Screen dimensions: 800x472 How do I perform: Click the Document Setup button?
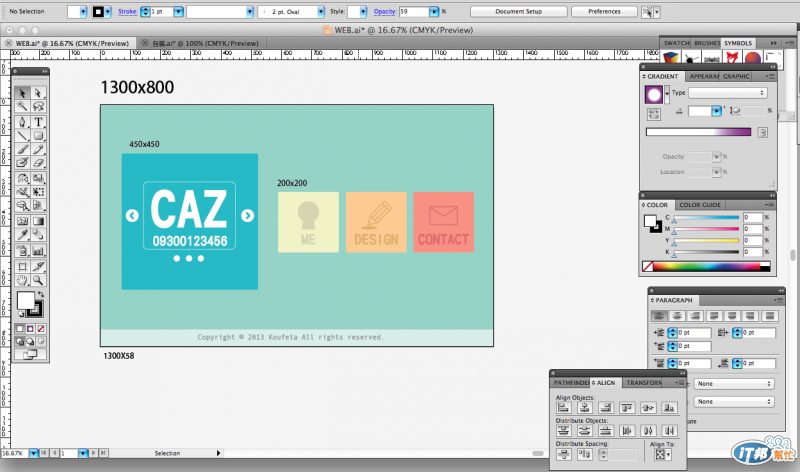click(x=518, y=11)
